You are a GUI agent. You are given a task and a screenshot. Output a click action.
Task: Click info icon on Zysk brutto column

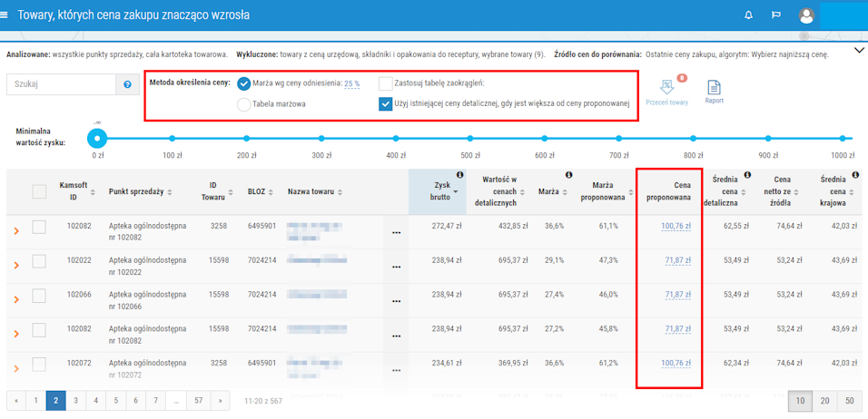click(460, 174)
